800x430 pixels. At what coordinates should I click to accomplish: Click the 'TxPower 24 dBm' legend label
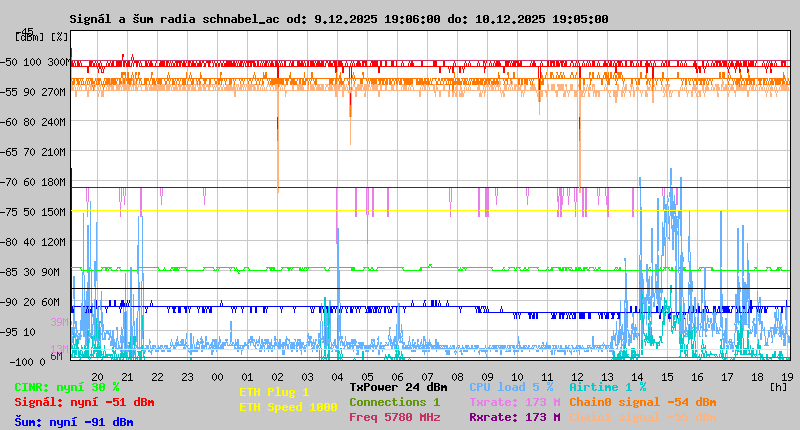point(398,387)
